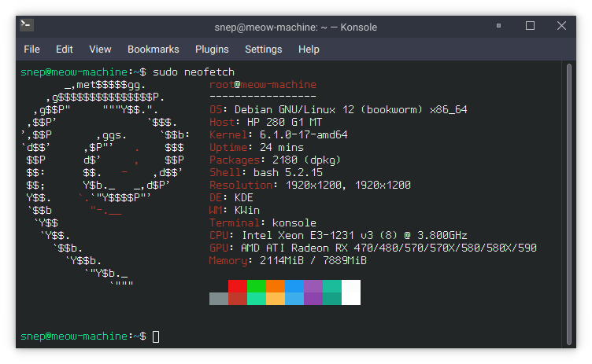Viewport: 592px width, 364px height.
Task: Click the bright red color block
Action: 238,286
